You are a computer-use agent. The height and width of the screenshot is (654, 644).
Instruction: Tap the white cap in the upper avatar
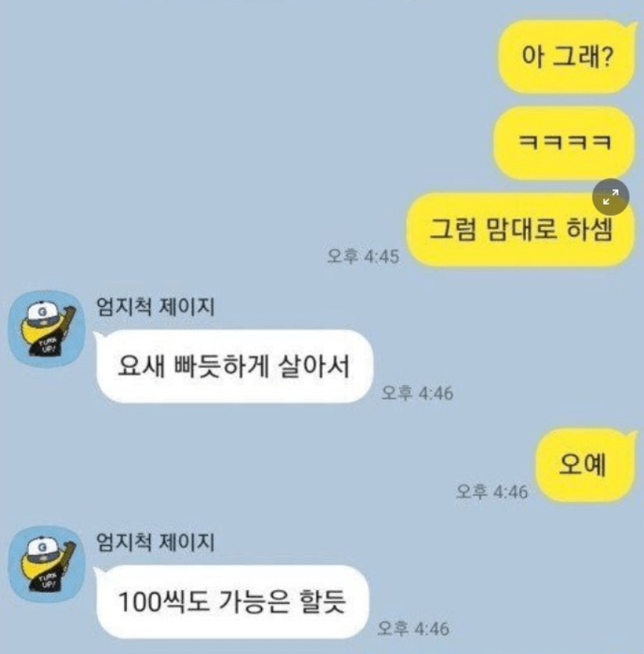coord(43,312)
